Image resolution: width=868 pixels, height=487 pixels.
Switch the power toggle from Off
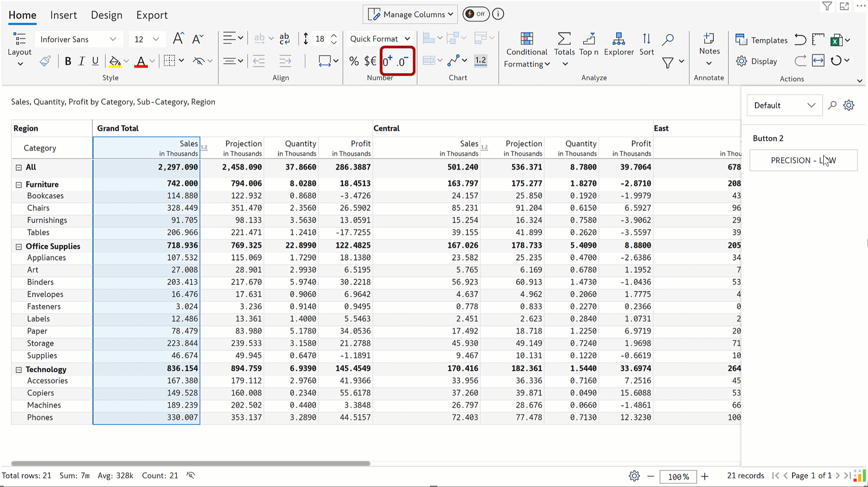[476, 14]
